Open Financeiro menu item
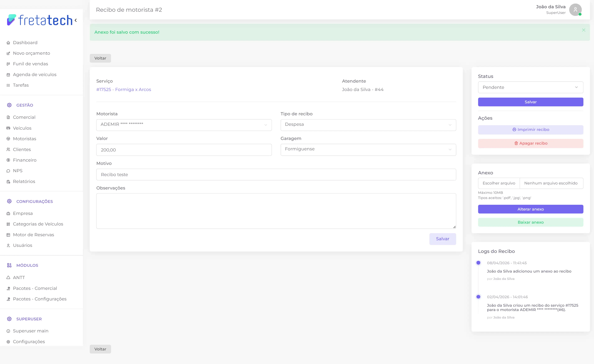The width and height of the screenshot is (594, 364). point(25,160)
